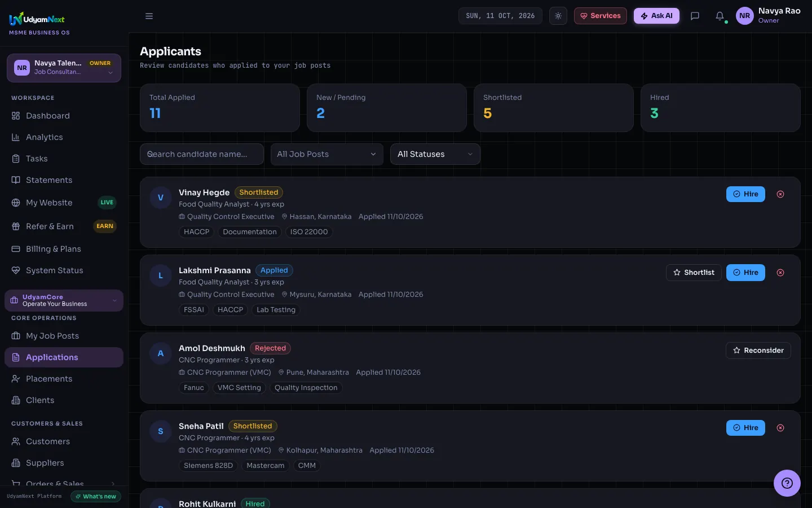
Task: Hire Vinay Hegde
Action: (745, 194)
